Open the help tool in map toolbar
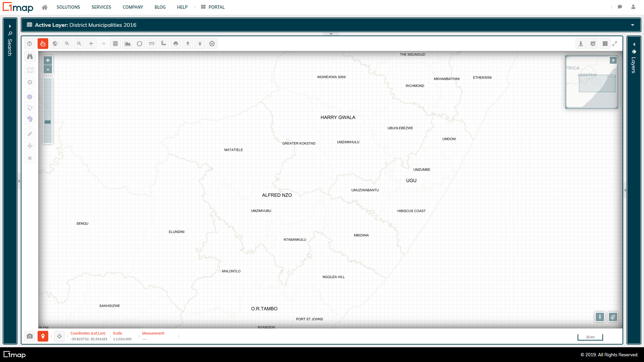This screenshot has height=362, width=644. [x=30, y=44]
